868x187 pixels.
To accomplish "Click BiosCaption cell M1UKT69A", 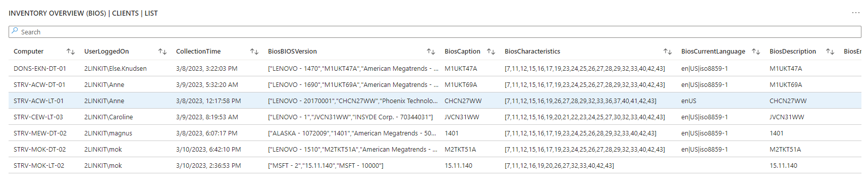I will (461, 84).
